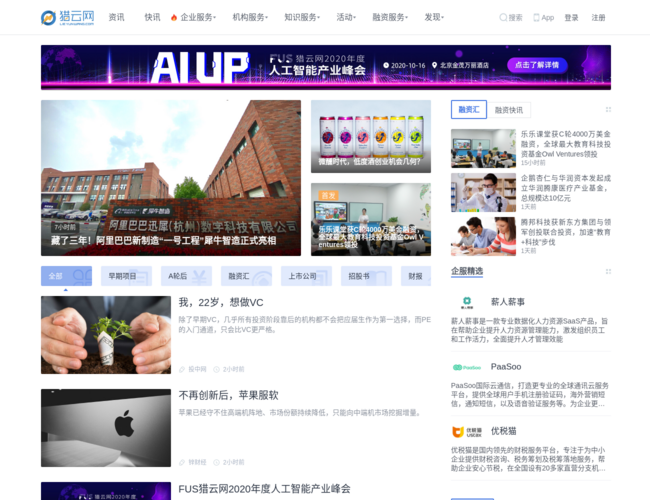The height and width of the screenshot is (500, 650).
Task: Open PaaSoo国际云通信 description text
Action: click(x=530, y=394)
